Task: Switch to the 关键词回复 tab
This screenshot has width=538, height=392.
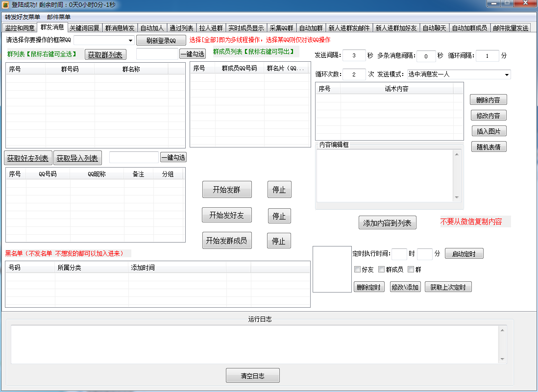Action: coord(84,28)
